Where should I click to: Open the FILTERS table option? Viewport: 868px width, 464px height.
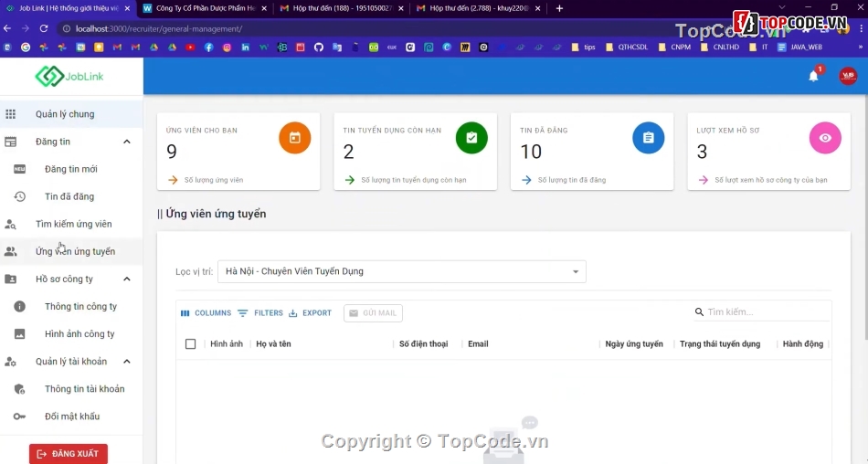click(260, 313)
